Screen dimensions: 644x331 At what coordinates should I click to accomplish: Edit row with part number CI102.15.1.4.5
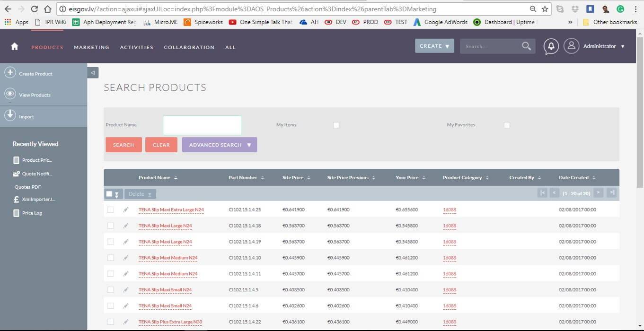125,290
